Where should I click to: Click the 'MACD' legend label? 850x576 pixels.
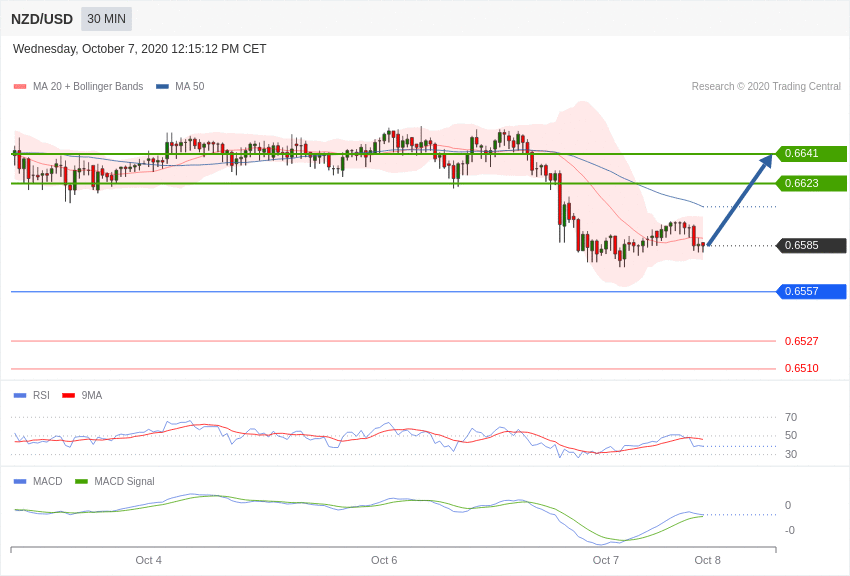[48, 481]
